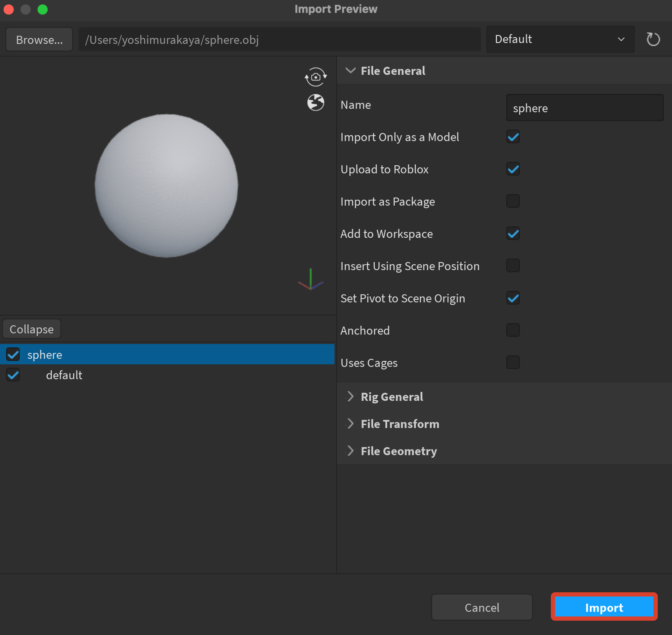This screenshot has width=672, height=635.
Task: Click the Browse... button
Action: click(39, 40)
